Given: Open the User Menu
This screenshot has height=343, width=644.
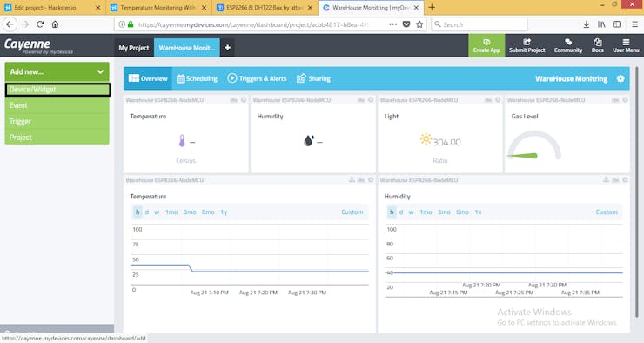Looking at the screenshot, I should pos(626,45).
